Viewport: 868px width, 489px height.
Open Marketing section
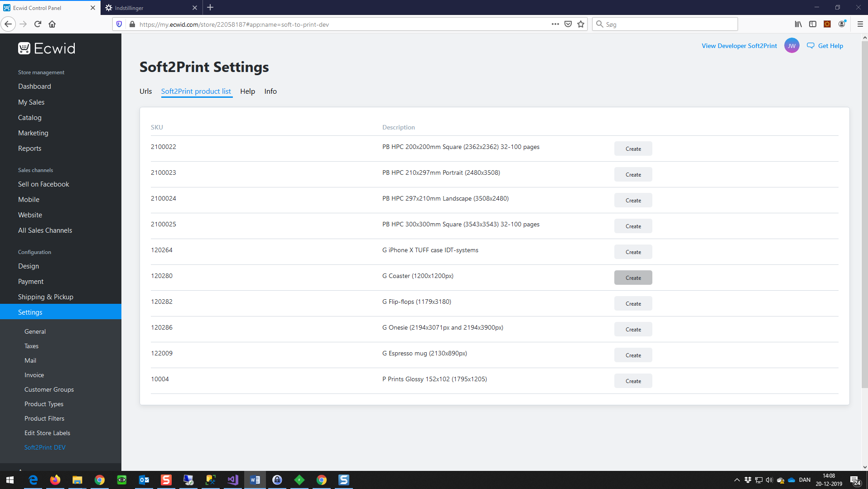(x=33, y=133)
